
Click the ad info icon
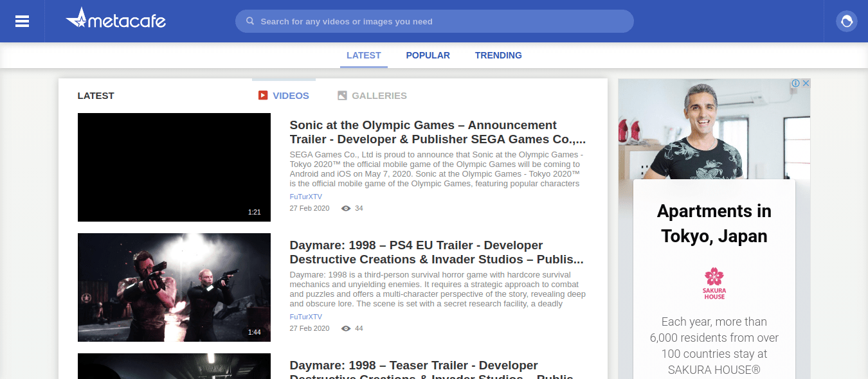point(795,84)
